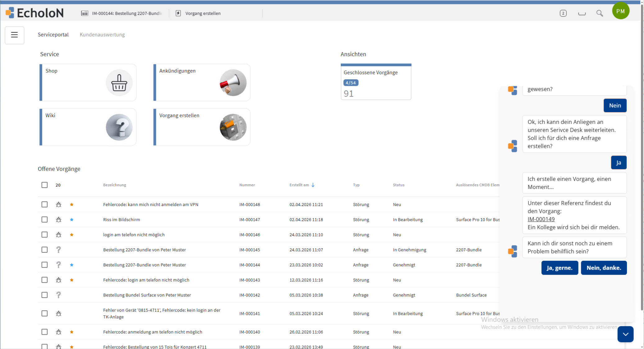Click the EcholoN logo
The height and width of the screenshot is (349, 644).
(x=34, y=12)
